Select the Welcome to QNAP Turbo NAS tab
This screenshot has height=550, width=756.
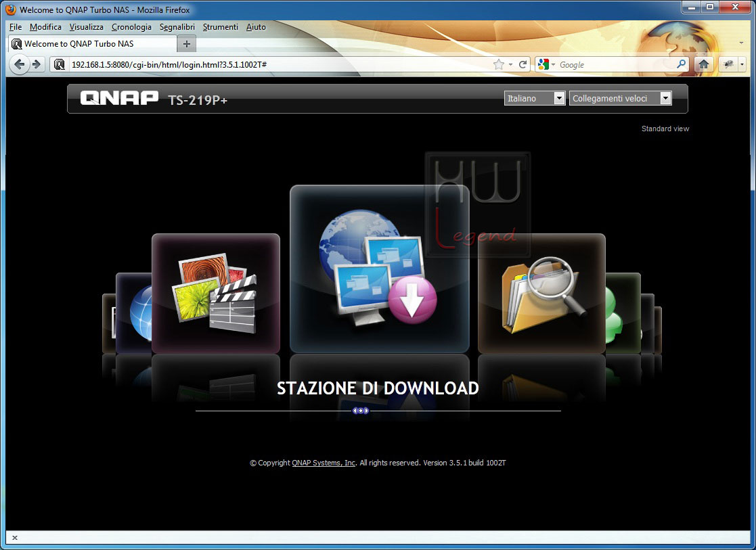click(x=93, y=44)
